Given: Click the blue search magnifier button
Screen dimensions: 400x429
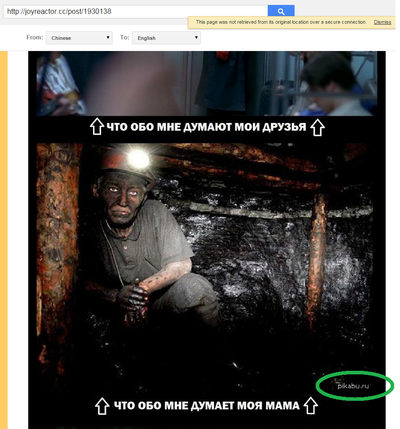Looking at the screenshot, I should coord(281,12).
